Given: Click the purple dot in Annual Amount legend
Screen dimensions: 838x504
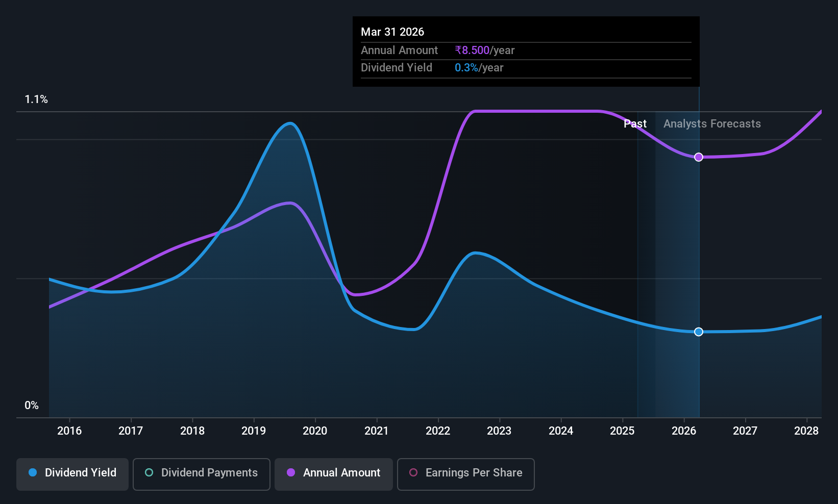Looking at the screenshot, I should [x=291, y=473].
